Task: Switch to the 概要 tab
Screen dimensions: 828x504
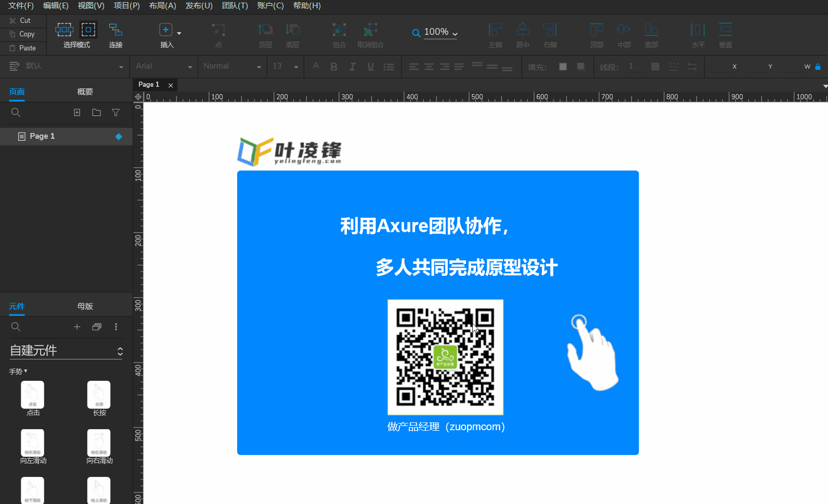Action: click(x=85, y=92)
